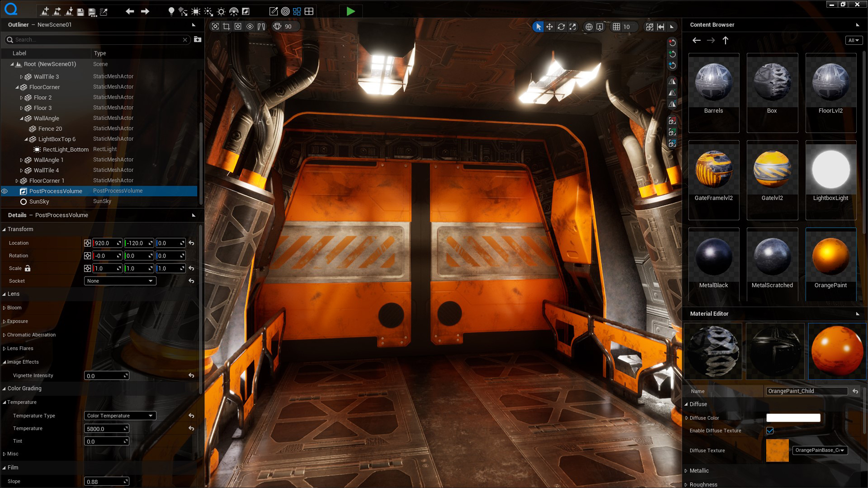Select SunSky actor in the Outliner
Image resolution: width=868 pixels, height=488 pixels.
39,201
